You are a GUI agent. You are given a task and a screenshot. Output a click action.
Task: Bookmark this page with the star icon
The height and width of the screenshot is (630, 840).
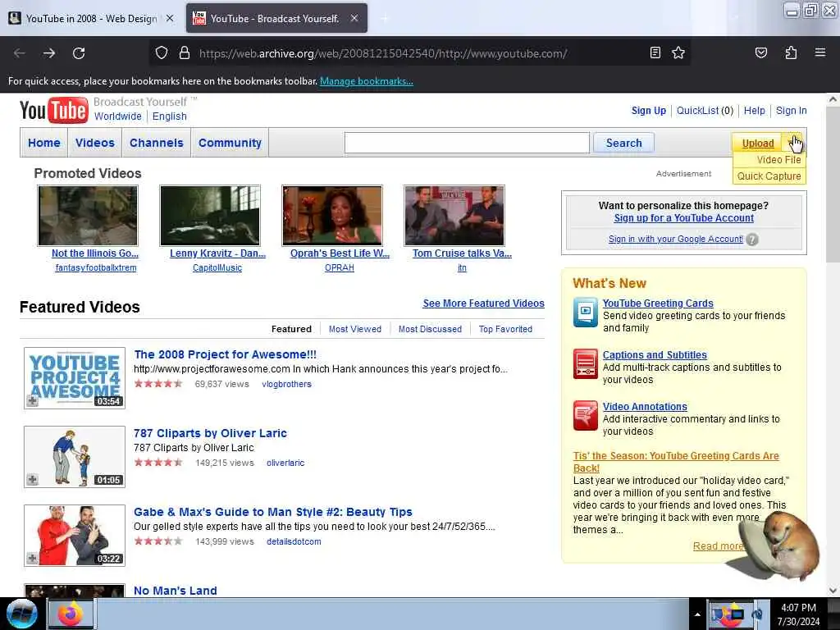click(678, 52)
